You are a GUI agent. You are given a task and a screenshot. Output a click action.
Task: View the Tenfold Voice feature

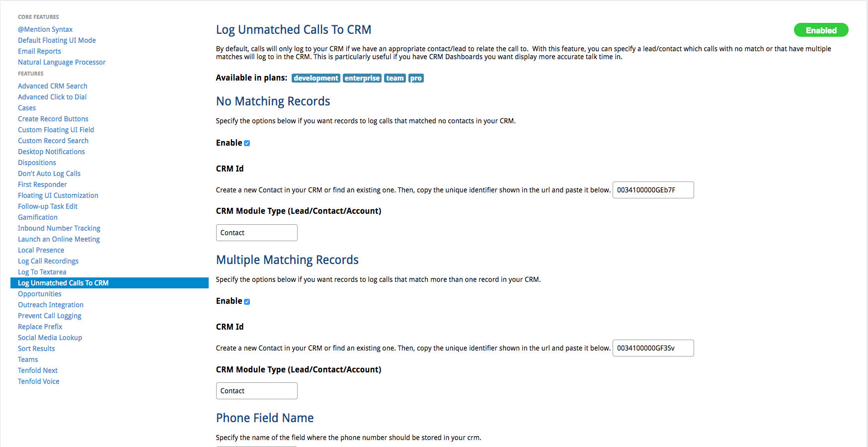tap(38, 381)
